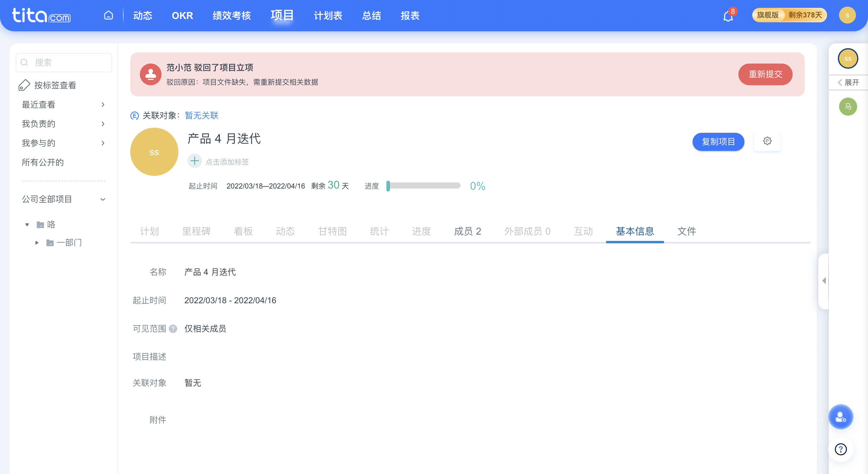Click the green 马 member avatar
Viewport: 868px width, 474px height.
[848, 107]
